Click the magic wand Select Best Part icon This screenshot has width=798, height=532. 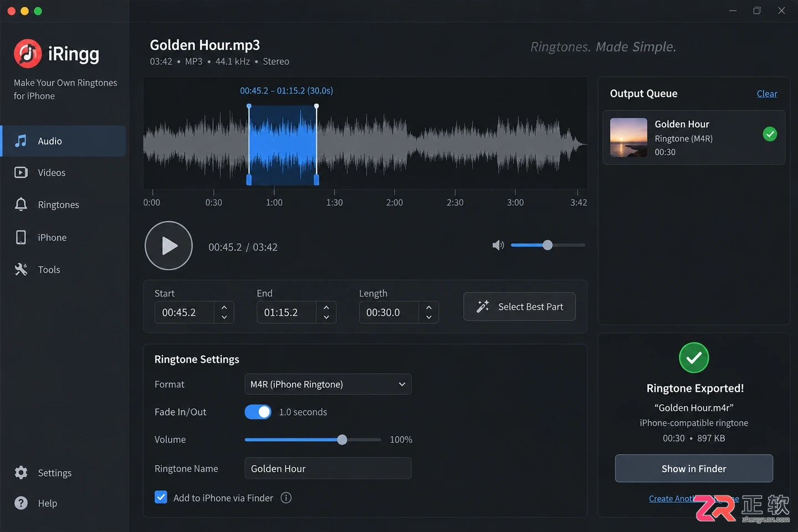(x=483, y=306)
